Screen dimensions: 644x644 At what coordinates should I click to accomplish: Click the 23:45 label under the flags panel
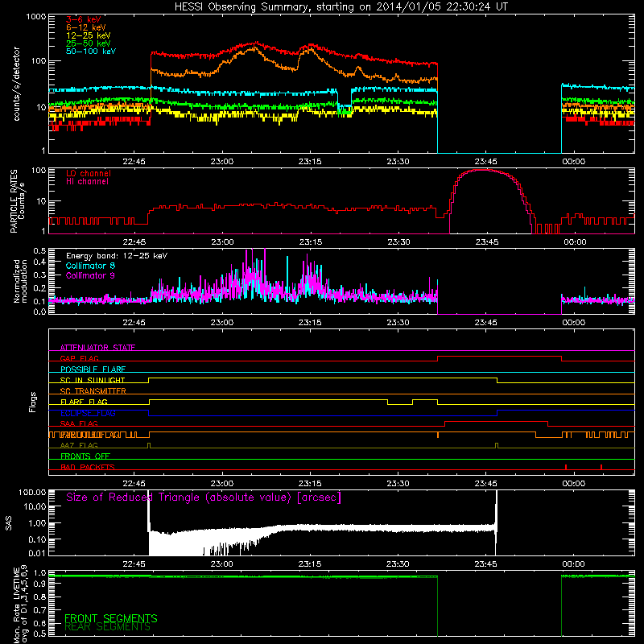486,484
